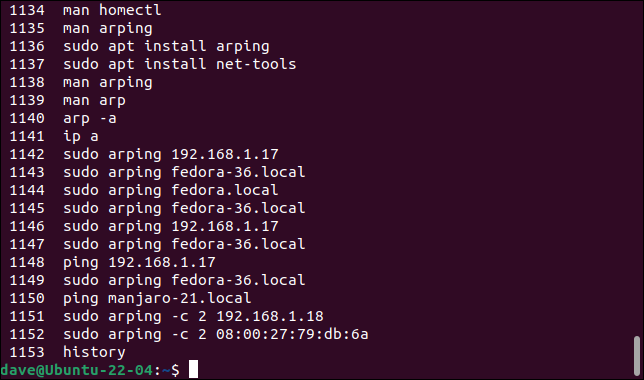Click 'sudo apt install net-tools' line

(x=179, y=64)
